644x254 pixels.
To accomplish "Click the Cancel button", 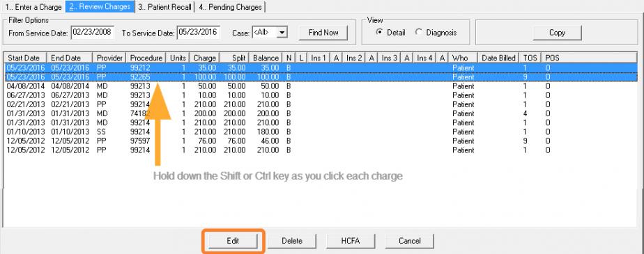I will pos(410,241).
